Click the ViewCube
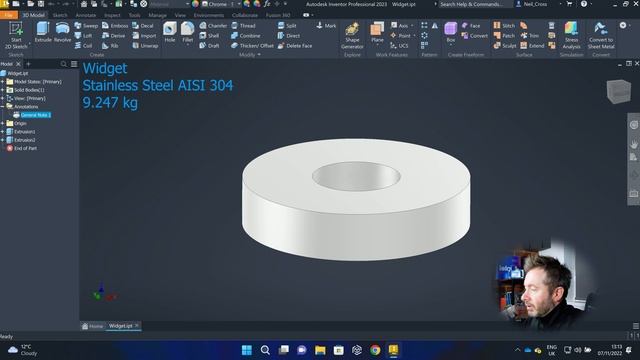 (x=618, y=91)
